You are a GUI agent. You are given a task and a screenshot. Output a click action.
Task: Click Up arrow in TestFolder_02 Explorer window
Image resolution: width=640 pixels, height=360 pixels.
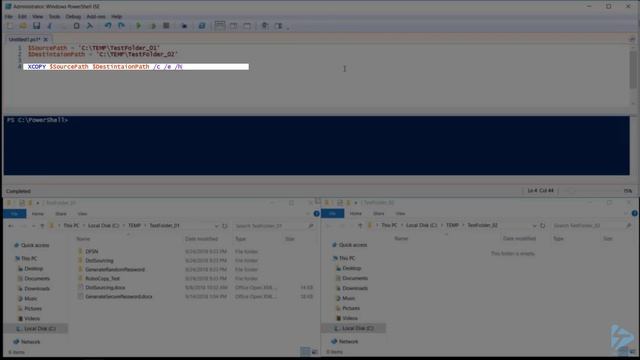(360, 225)
